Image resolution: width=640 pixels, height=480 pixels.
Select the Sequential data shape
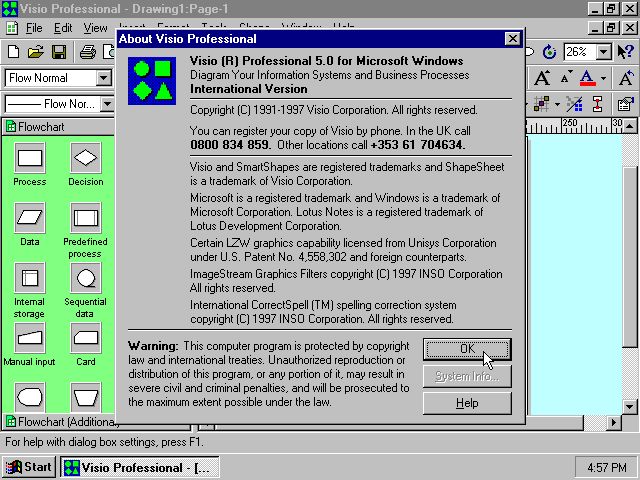86,278
